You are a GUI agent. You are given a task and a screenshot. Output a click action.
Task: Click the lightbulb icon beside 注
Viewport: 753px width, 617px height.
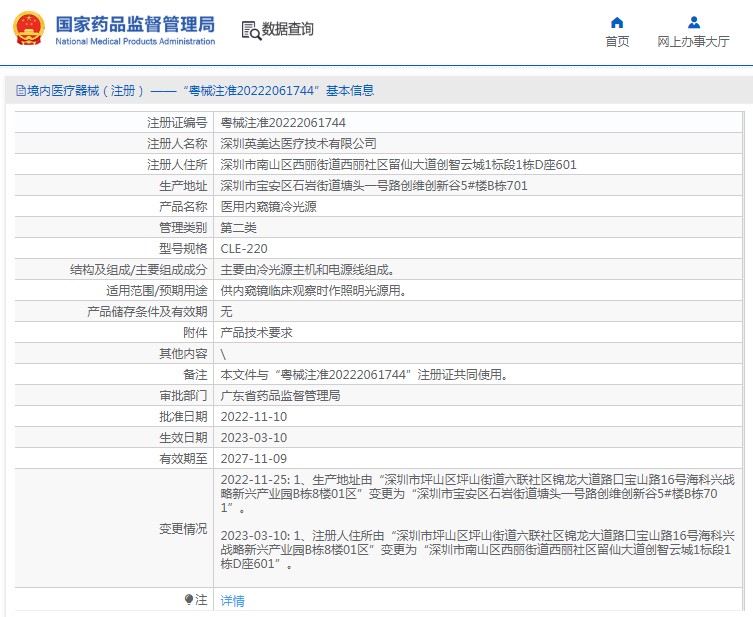[x=188, y=600]
